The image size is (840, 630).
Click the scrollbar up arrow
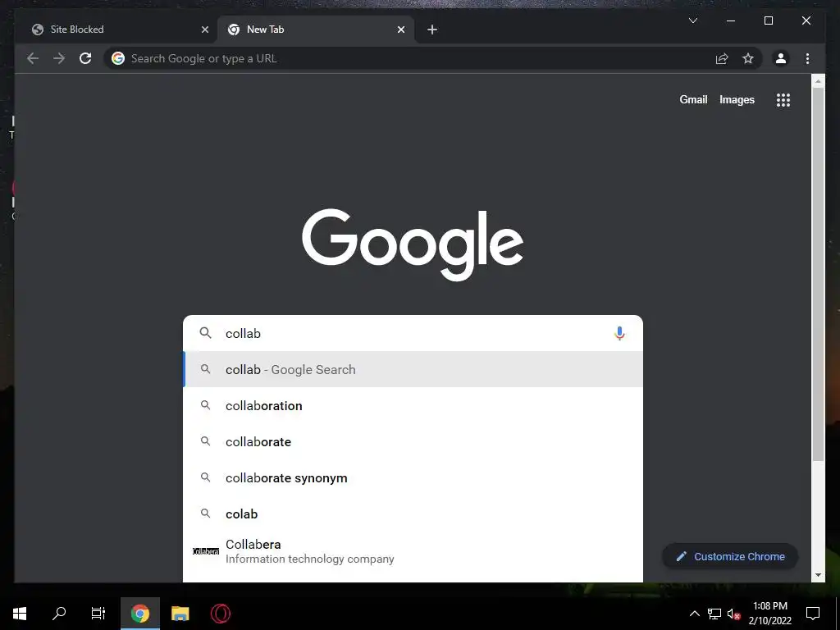pyautogui.click(x=818, y=81)
